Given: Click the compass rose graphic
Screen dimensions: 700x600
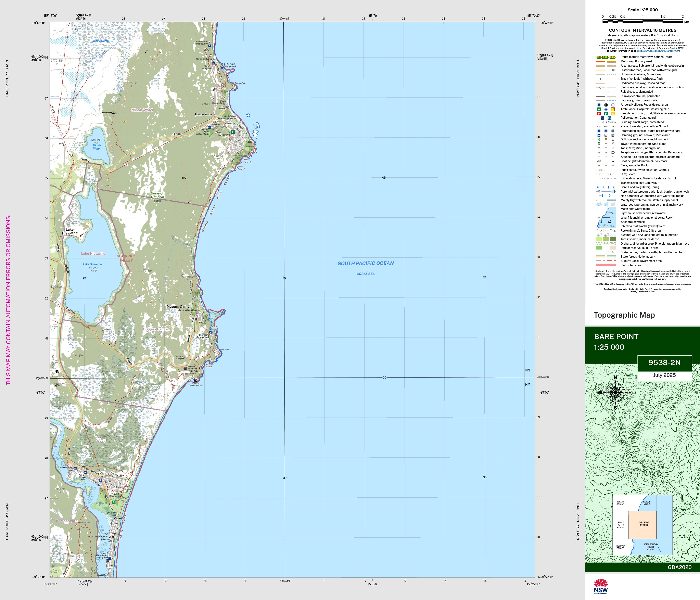Looking at the screenshot, I should pyautogui.click(x=615, y=393).
